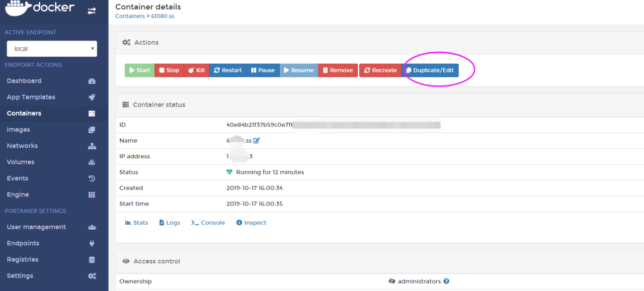This screenshot has height=291, width=644.
Task: Go to Volumes in the sidebar
Action: point(21,162)
